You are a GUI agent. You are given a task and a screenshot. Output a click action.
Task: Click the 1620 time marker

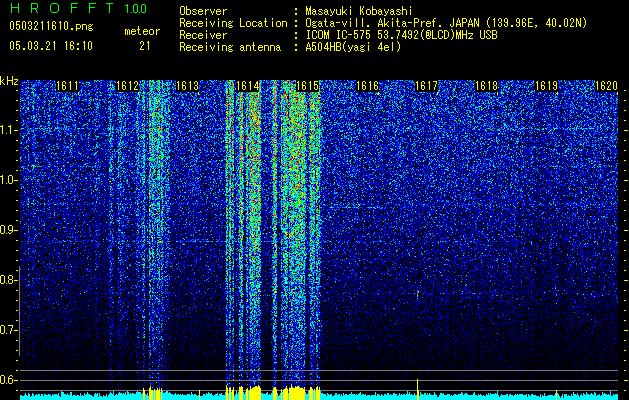point(606,86)
